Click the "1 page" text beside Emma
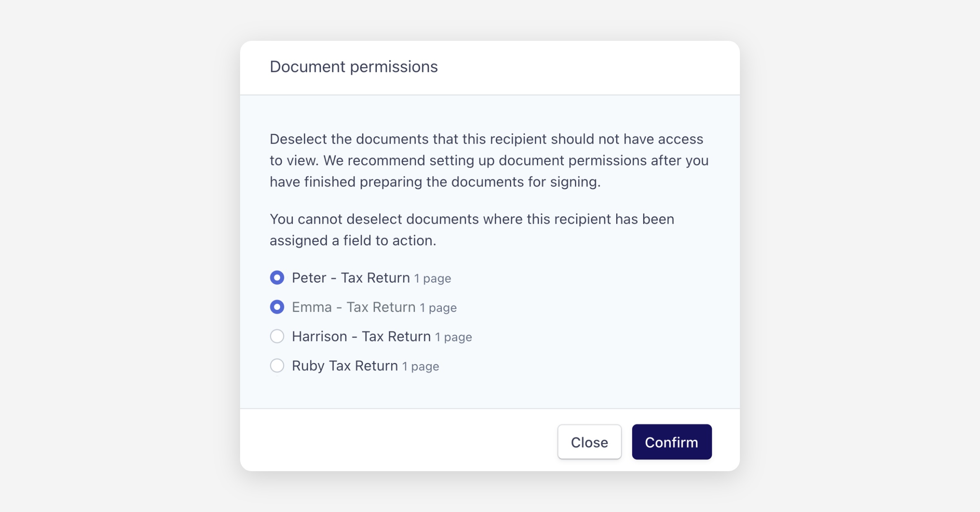The width and height of the screenshot is (980, 512). [x=438, y=308]
